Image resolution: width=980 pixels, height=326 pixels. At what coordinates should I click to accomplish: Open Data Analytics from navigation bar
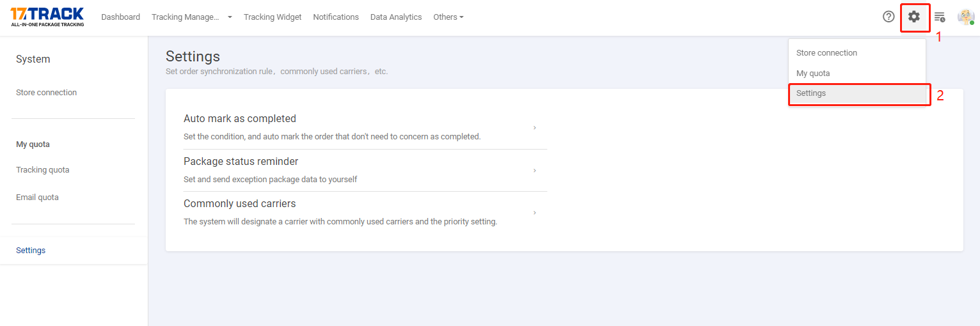(396, 17)
